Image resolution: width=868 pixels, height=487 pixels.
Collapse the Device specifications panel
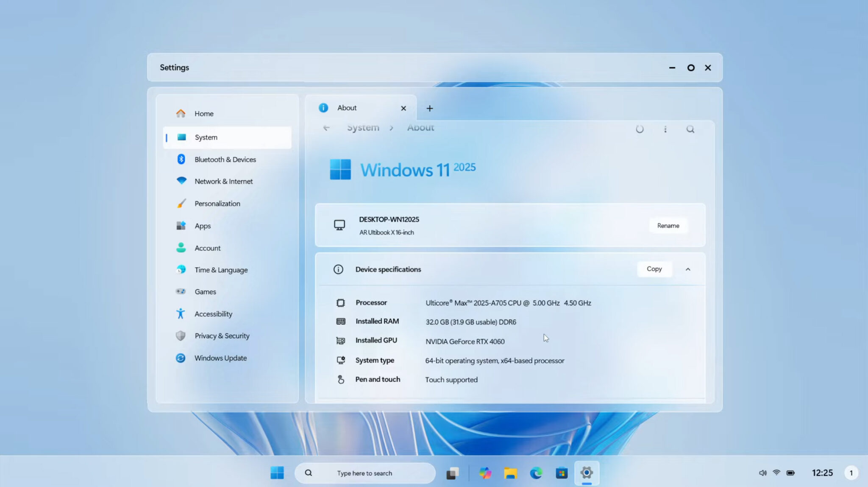688,269
